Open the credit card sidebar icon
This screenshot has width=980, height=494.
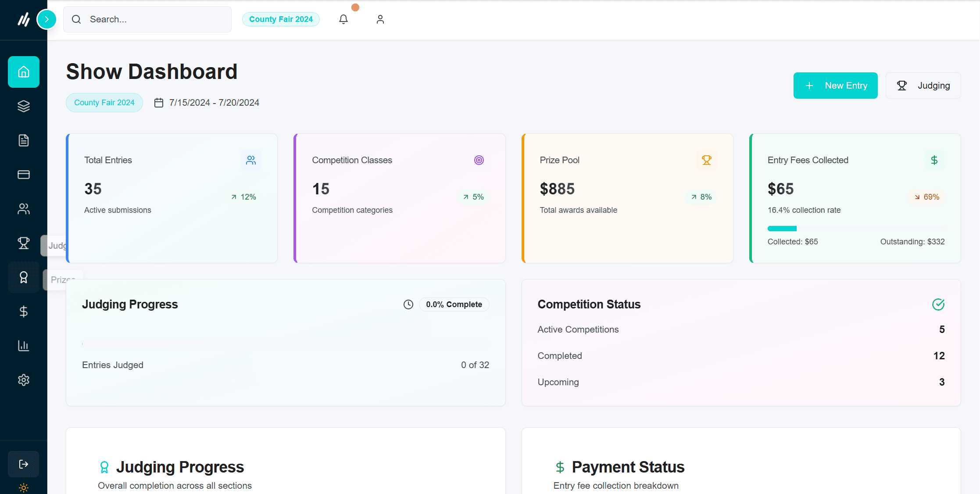tap(24, 175)
